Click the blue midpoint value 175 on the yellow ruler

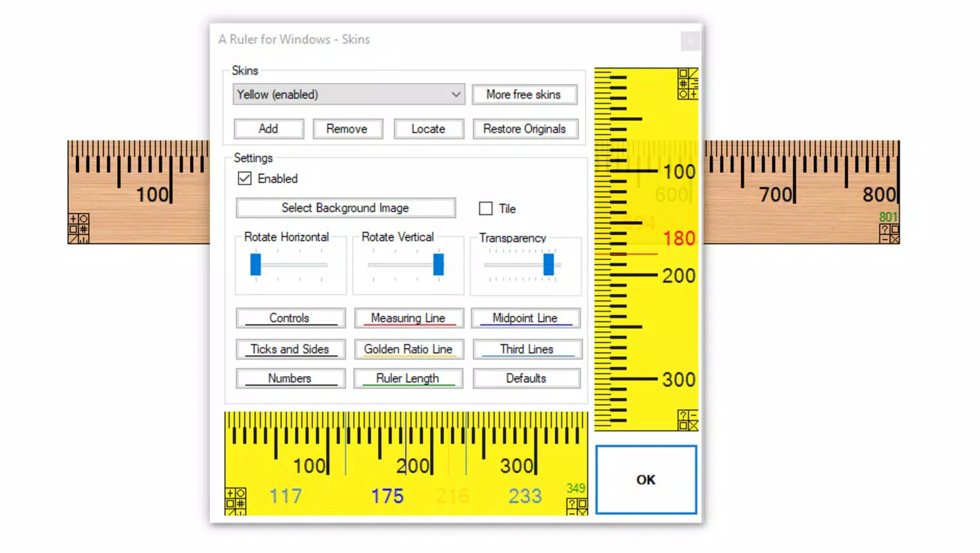coord(388,496)
